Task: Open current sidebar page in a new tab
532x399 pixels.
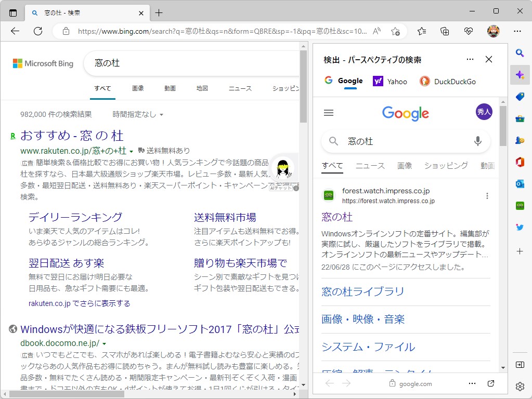Action: [x=490, y=383]
